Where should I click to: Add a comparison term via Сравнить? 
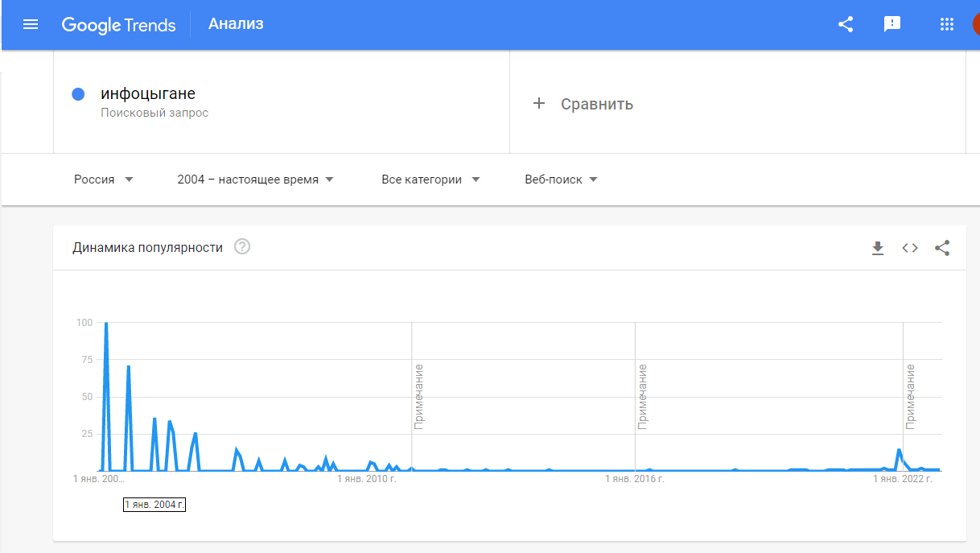point(583,104)
